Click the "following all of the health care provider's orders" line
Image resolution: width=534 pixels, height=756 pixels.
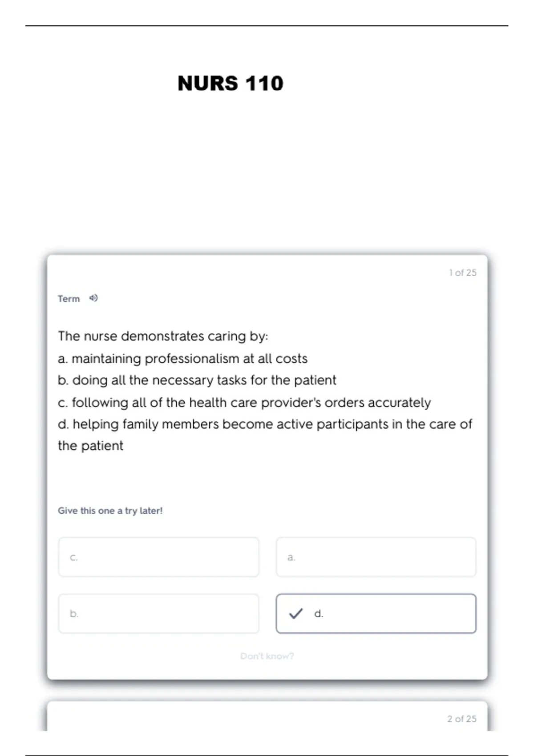pos(244,402)
